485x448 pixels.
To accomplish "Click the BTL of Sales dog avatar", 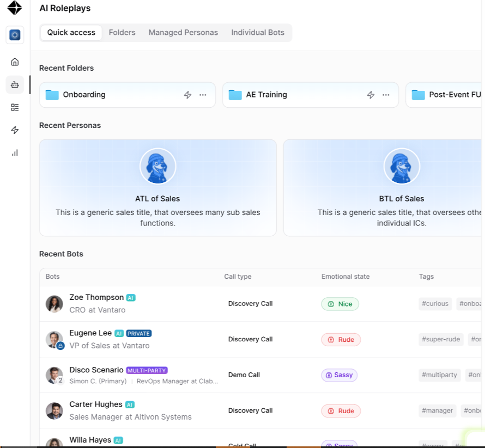I will [x=402, y=166].
